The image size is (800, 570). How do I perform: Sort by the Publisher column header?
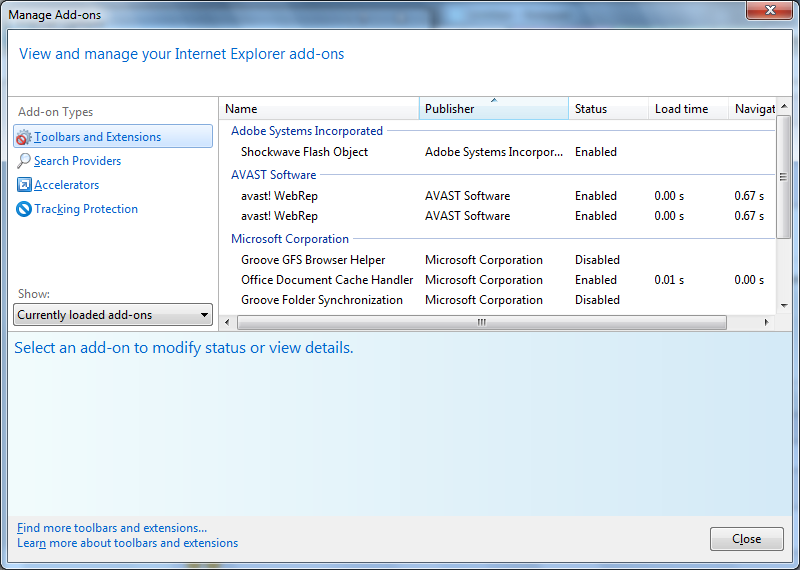tap(494, 109)
